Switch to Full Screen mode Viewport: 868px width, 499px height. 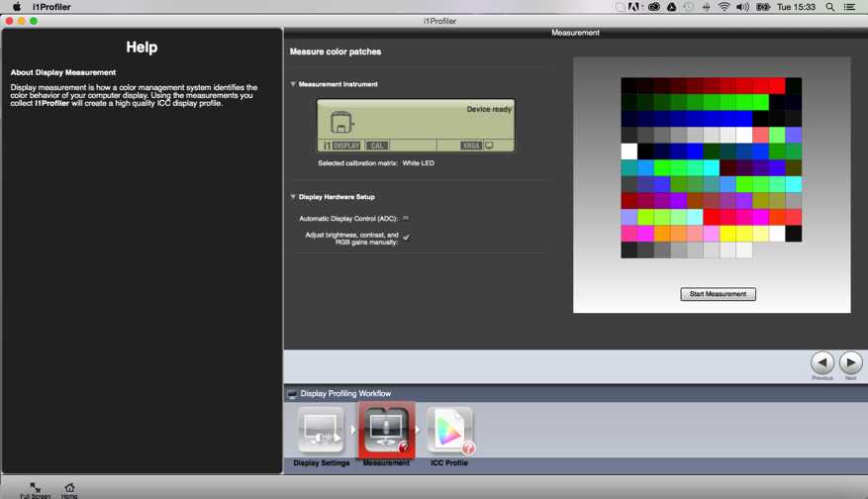[35, 490]
